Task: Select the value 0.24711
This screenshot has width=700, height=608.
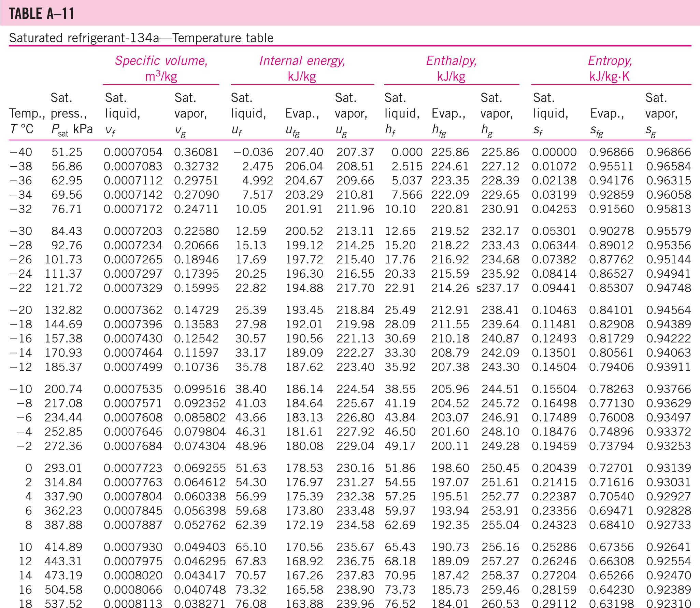Action: pyautogui.click(x=197, y=209)
